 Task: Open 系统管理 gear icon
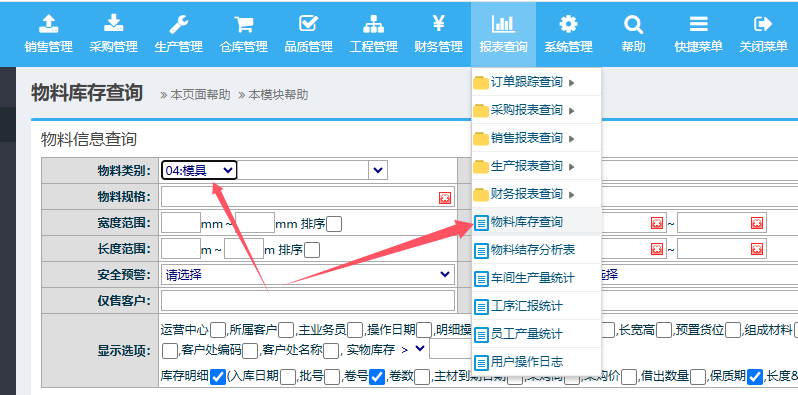click(568, 23)
